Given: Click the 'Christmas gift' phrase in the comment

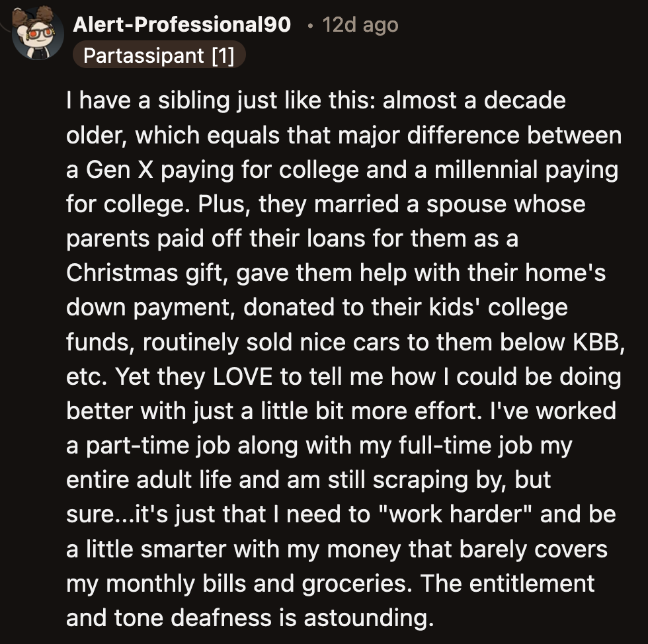Looking at the screenshot, I should click(146, 273).
